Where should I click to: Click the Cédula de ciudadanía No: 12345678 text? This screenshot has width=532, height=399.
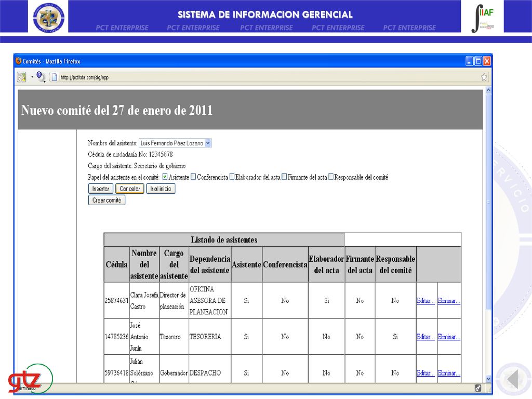130,154
